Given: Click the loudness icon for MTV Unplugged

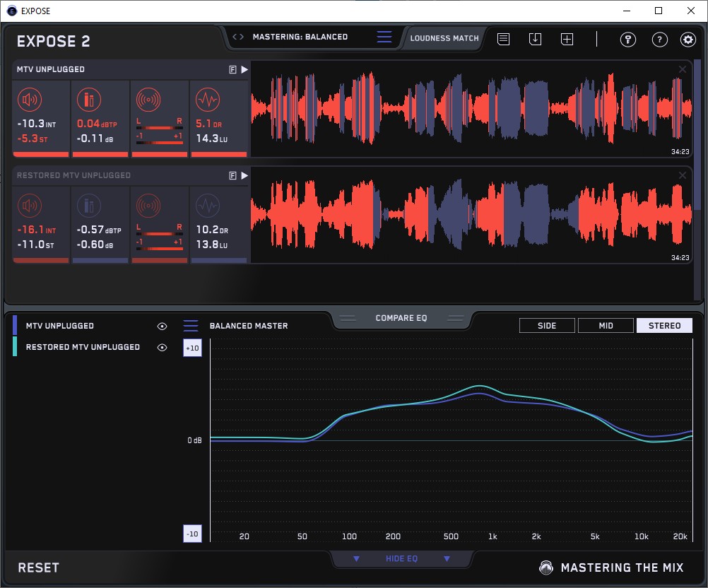Looking at the screenshot, I should (30, 100).
